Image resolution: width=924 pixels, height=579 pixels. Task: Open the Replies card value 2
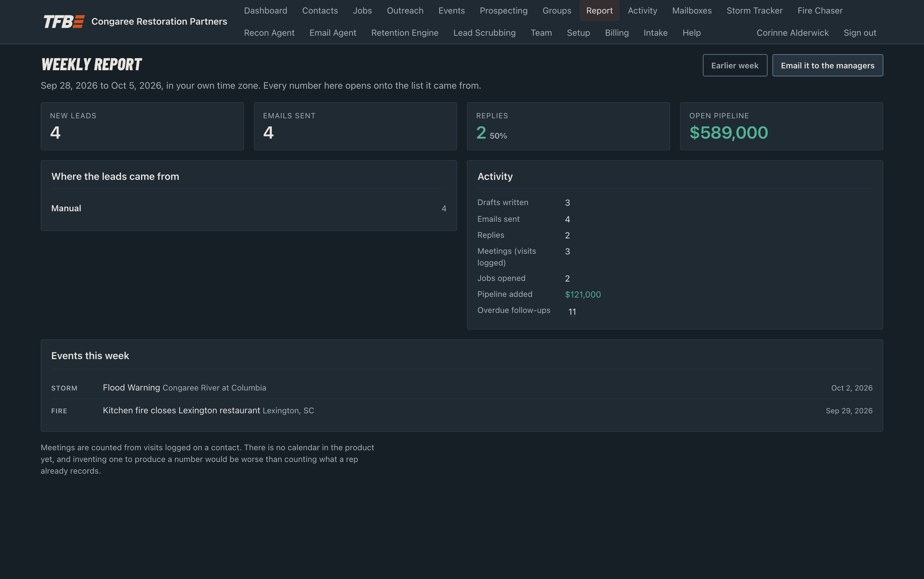[481, 133]
